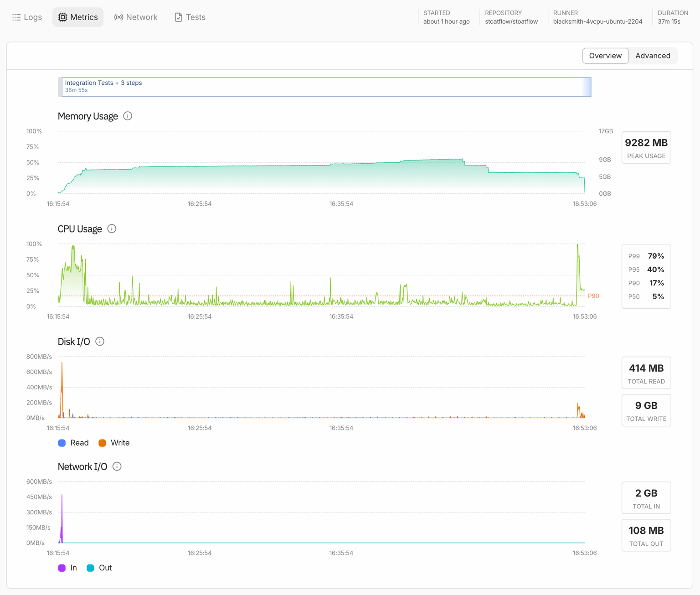Open the Disk I/O info icon

point(100,341)
